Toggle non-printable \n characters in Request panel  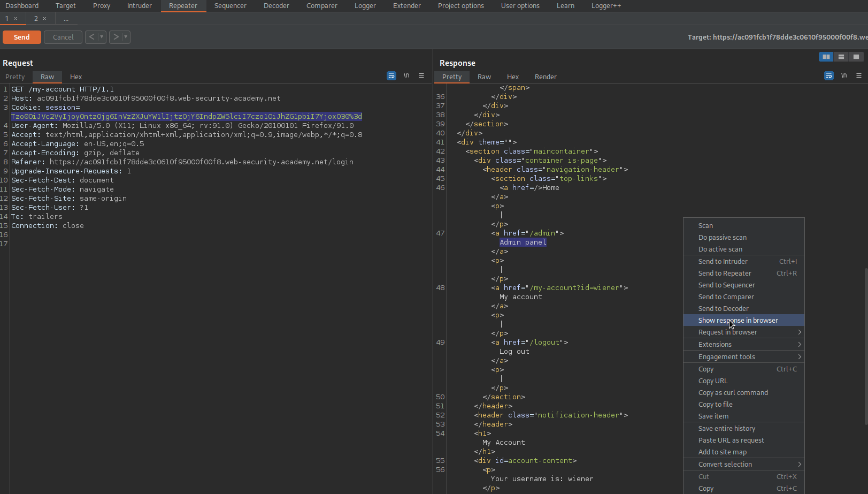click(406, 76)
